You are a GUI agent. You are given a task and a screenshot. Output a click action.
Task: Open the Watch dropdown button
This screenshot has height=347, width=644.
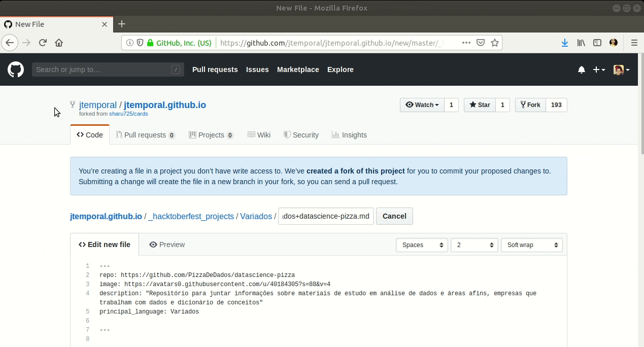pos(422,105)
